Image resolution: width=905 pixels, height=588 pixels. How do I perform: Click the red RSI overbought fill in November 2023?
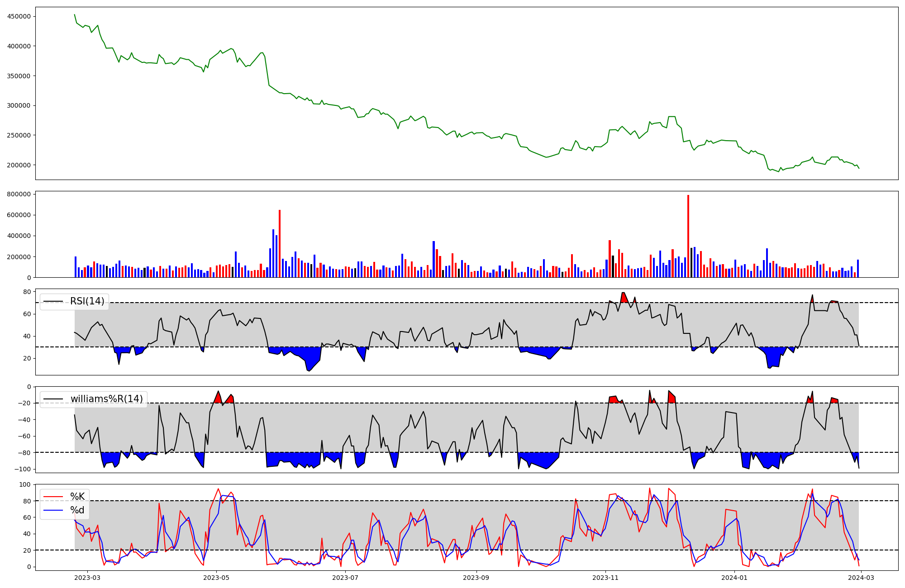(624, 298)
